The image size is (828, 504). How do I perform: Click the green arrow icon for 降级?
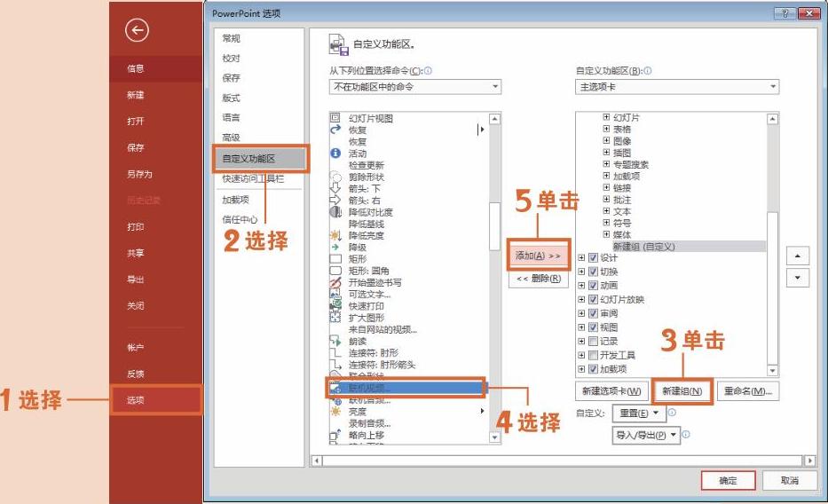click(x=335, y=247)
